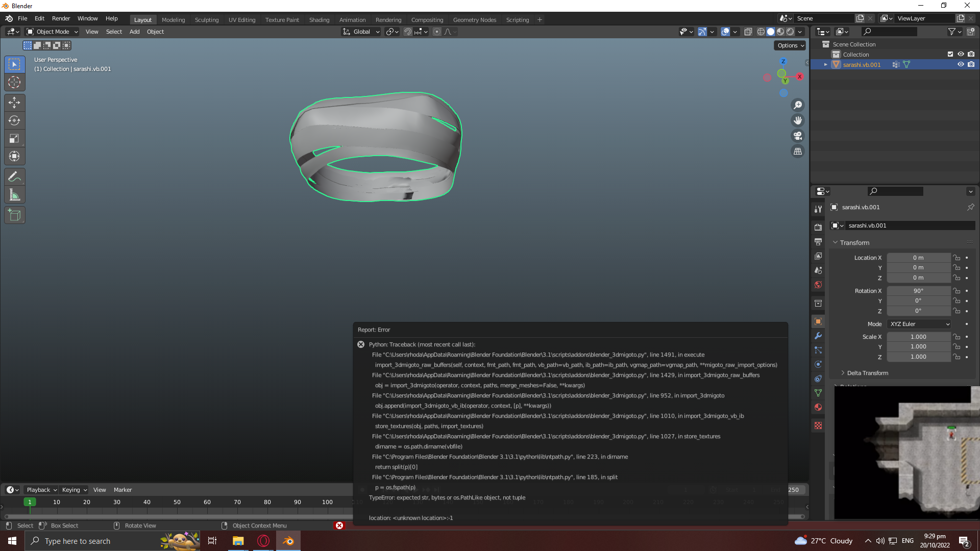Hide Collection in viewport via eye icon
The width and height of the screenshot is (980, 551).
[x=961, y=54]
